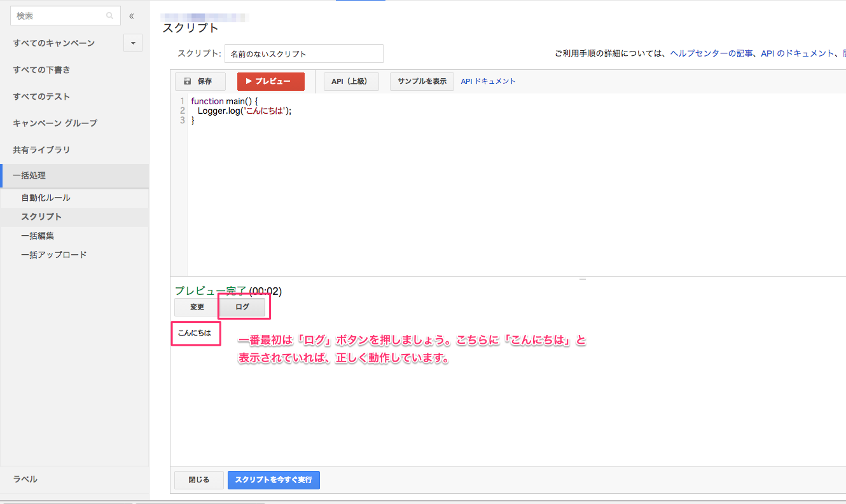846x504 pixels.
Task: Open すべてのテスト in sidebar
Action: [x=41, y=97]
